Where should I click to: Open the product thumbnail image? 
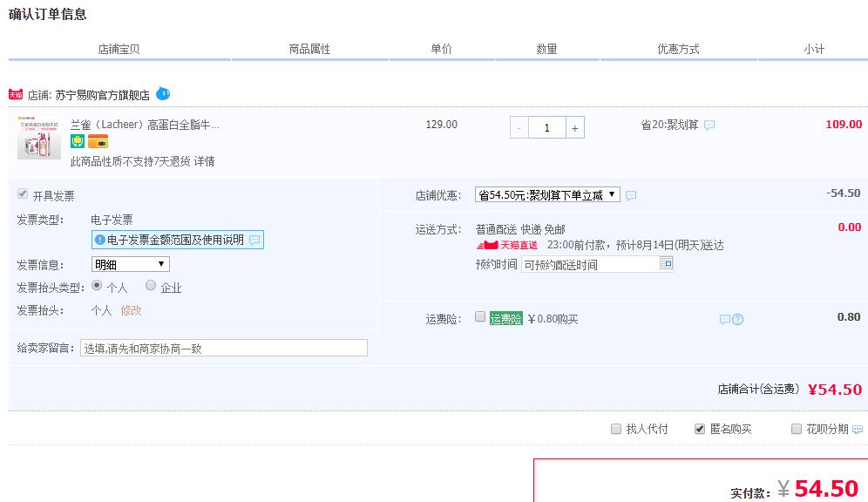[38, 138]
